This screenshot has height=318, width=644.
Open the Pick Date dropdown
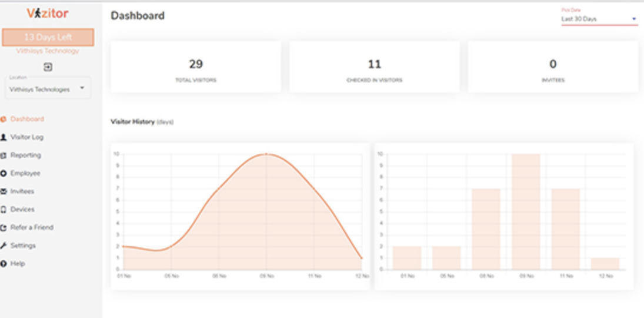600,19
